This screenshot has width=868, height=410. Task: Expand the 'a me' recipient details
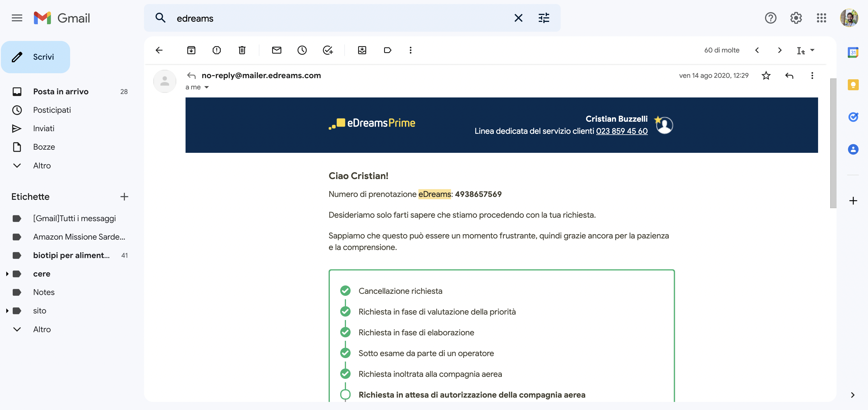(207, 87)
